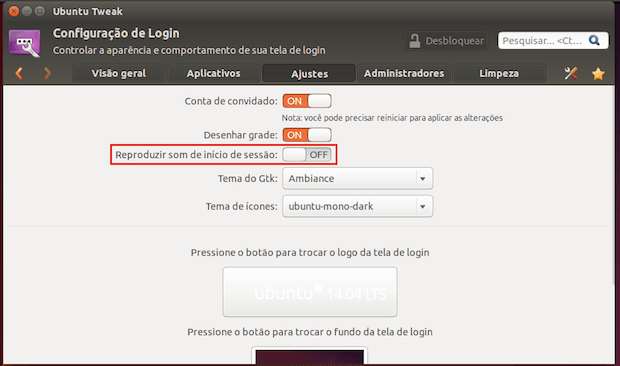Image resolution: width=620 pixels, height=366 pixels.
Task: Enable Reproduzir som de início de sessão
Action: click(307, 155)
